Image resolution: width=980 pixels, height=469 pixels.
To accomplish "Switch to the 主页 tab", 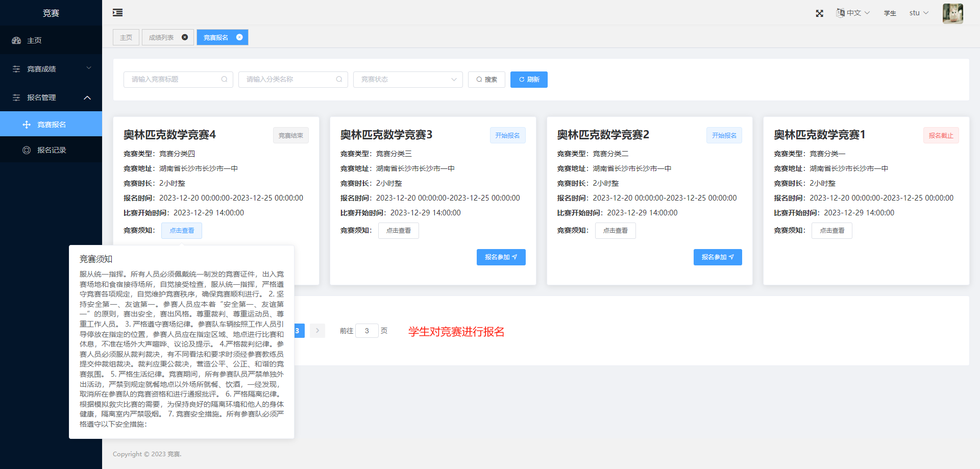I will click(x=126, y=37).
